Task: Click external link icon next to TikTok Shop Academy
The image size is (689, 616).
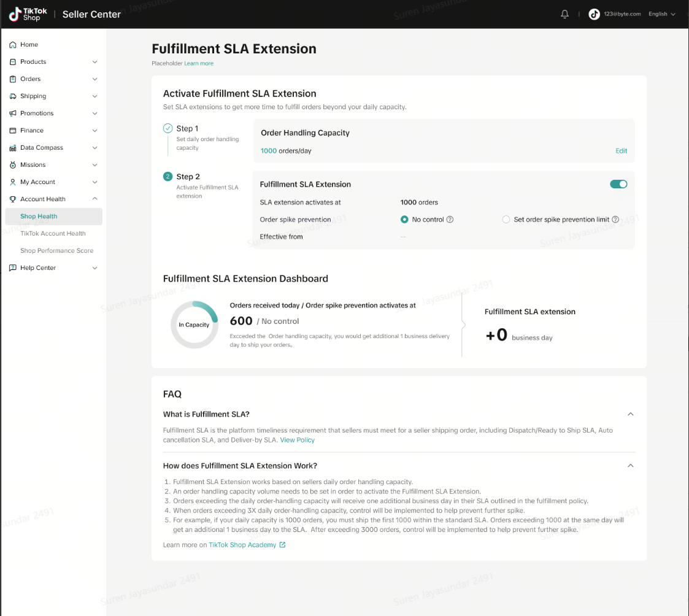Action: 282,545
